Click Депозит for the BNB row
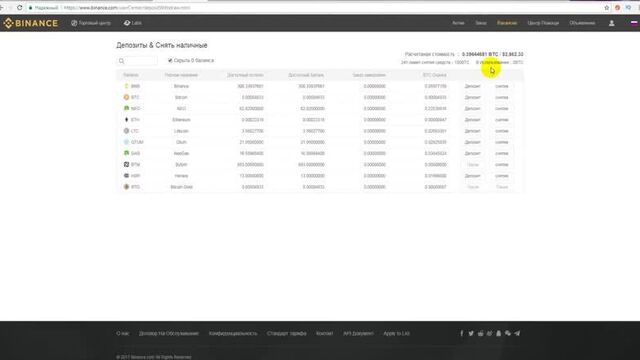 (x=473, y=86)
